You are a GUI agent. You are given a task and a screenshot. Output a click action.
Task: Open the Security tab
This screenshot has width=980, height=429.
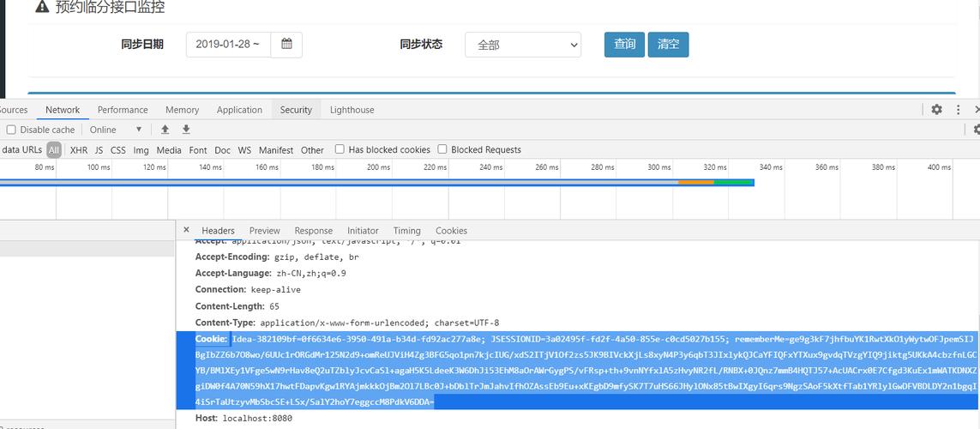[296, 110]
